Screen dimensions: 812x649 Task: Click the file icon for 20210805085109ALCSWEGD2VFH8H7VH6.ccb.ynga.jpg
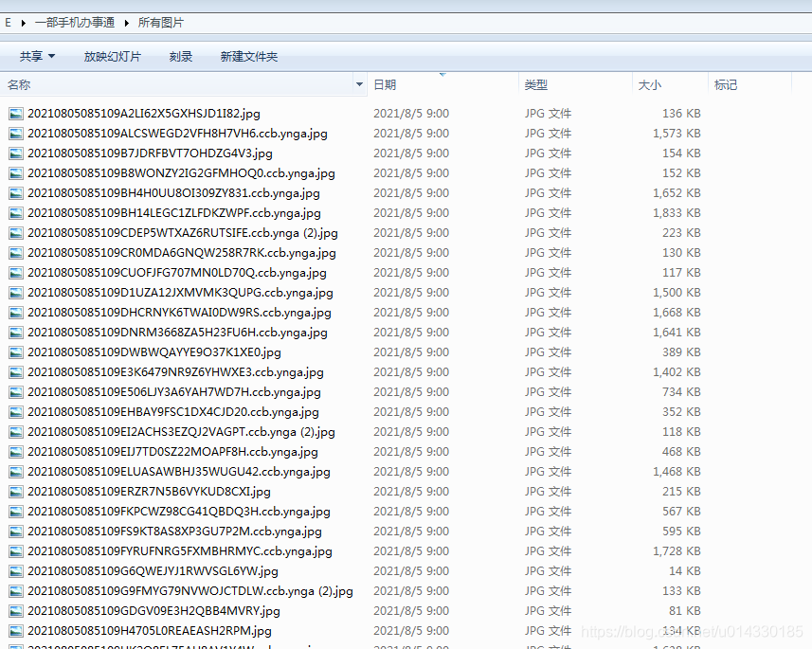16,133
